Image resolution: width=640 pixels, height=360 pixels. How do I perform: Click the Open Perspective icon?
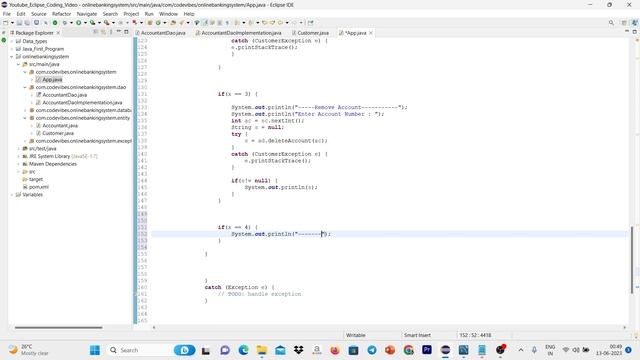[x=624, y=22]
